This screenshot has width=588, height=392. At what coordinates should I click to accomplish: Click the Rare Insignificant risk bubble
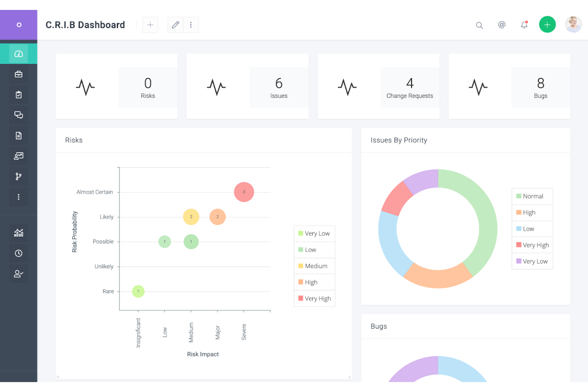pyautogui.click(x=138, y=292)
